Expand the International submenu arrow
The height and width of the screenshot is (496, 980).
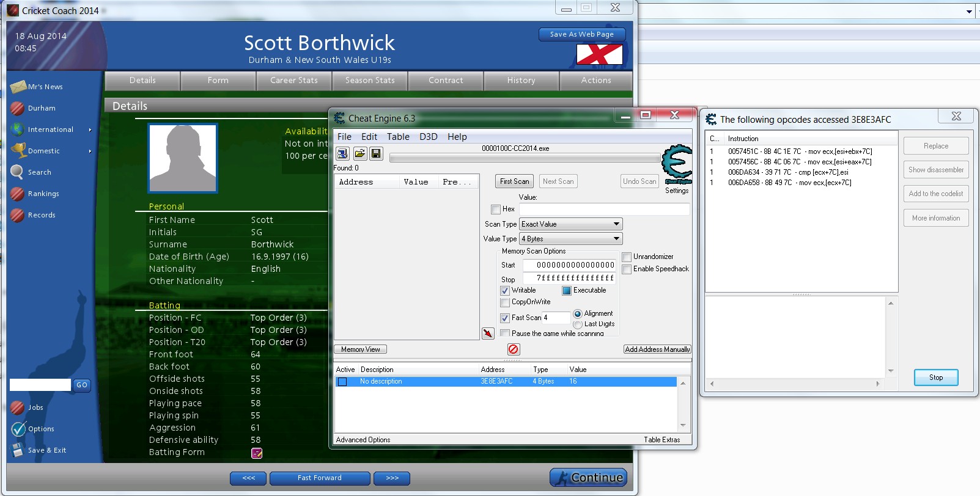[x=90, y=129]
